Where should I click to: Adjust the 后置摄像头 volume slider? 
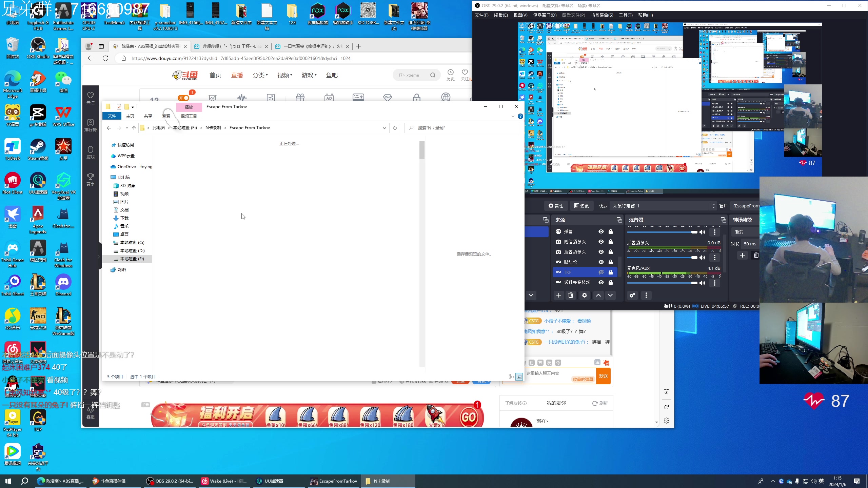pos(662,258)
